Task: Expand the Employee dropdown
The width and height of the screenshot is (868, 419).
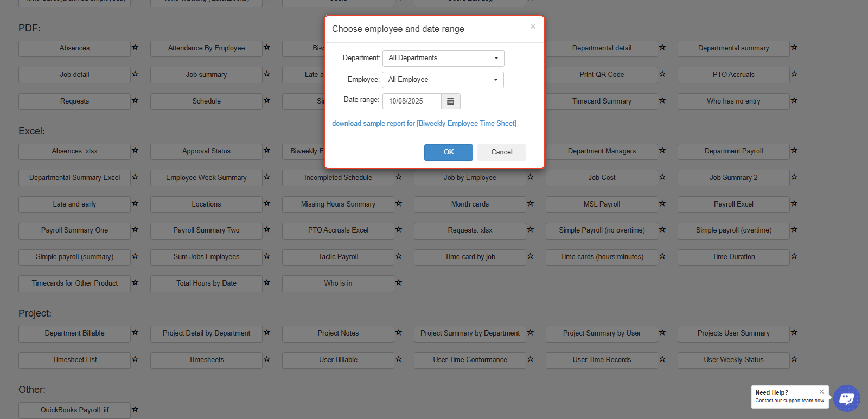Action: click(443, 80)
